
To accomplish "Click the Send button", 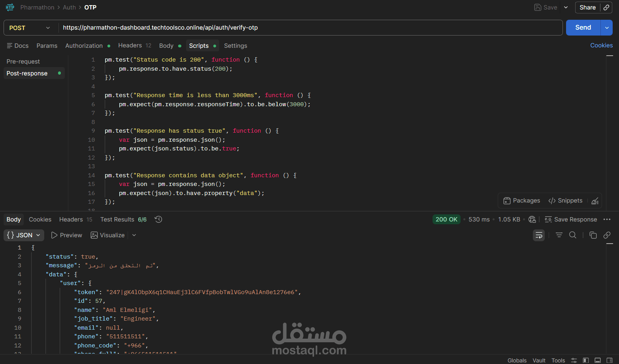I will point(583,28).
